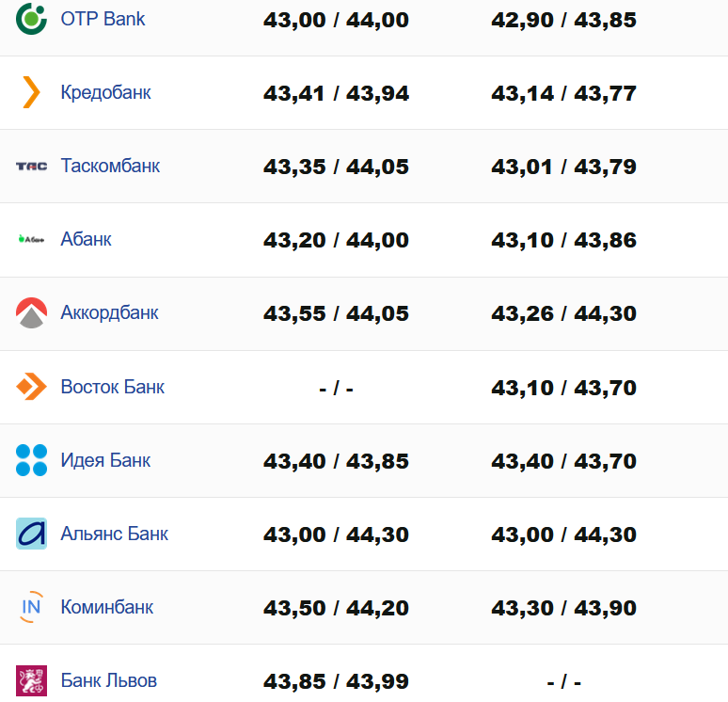Open the Аккордбанк name link
Viewport: 728px width, 702px height.
coord(109,312)
